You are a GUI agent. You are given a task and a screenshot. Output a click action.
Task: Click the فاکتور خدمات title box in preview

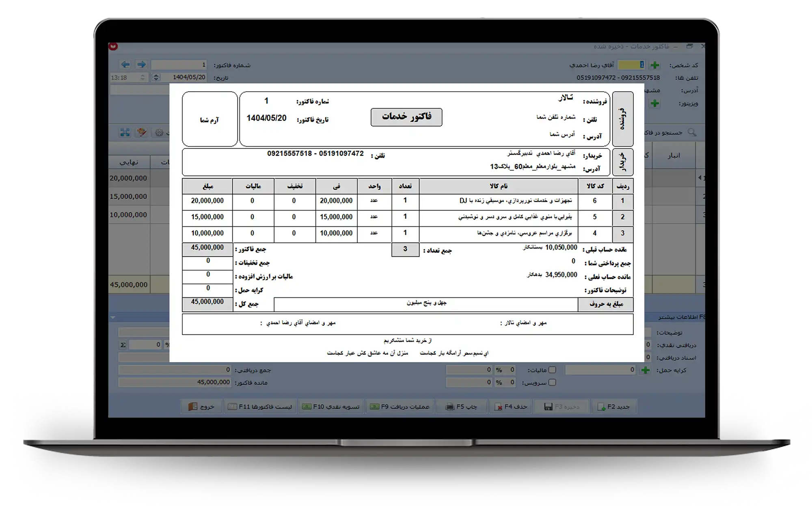click(x=406, y=117)
